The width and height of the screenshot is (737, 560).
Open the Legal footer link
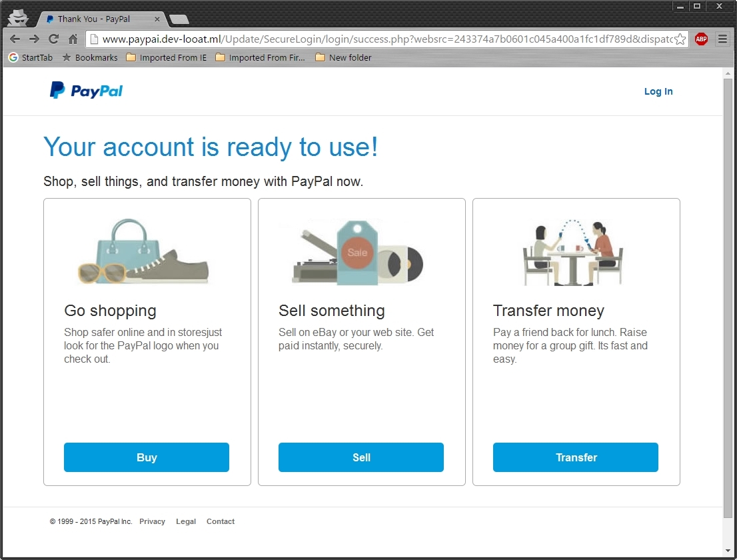click(186, 521)
